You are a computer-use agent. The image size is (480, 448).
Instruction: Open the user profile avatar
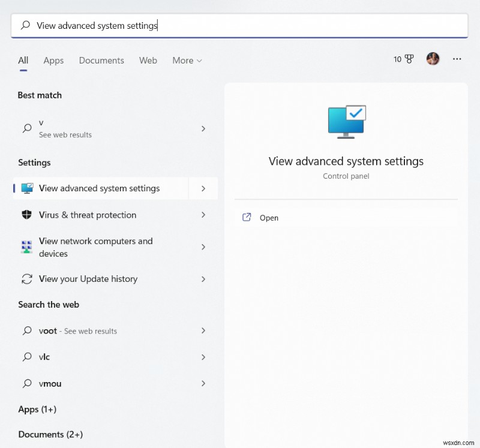[x=433, y=59]
